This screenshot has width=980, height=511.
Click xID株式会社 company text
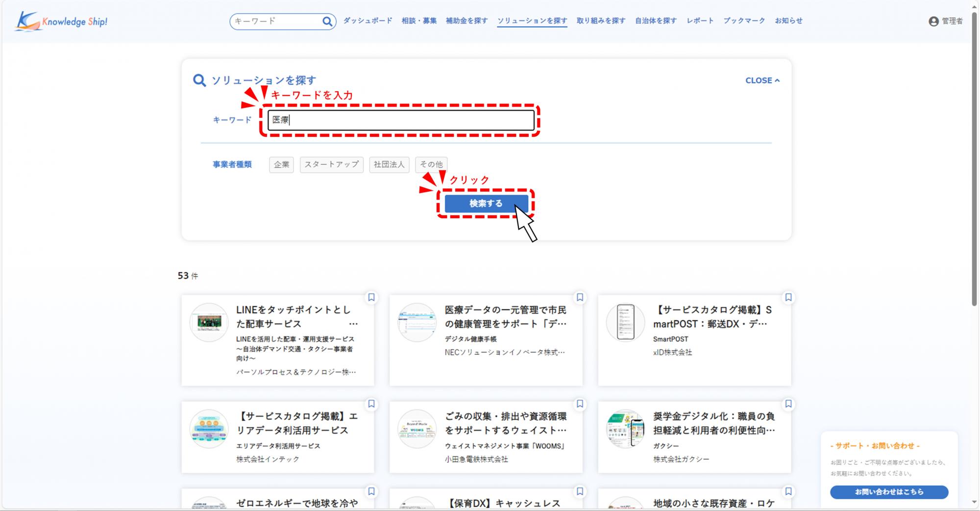click(672, 352)
